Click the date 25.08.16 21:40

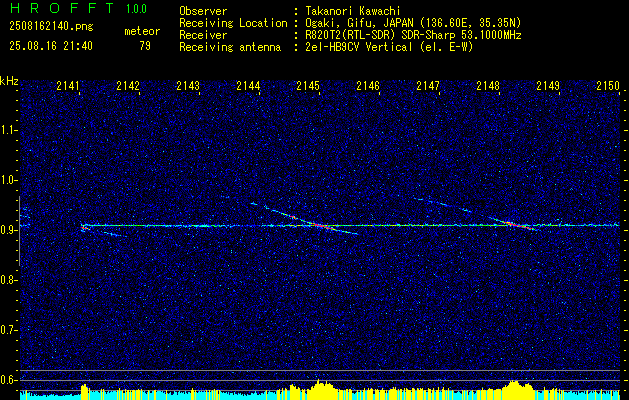coord(51,46)
